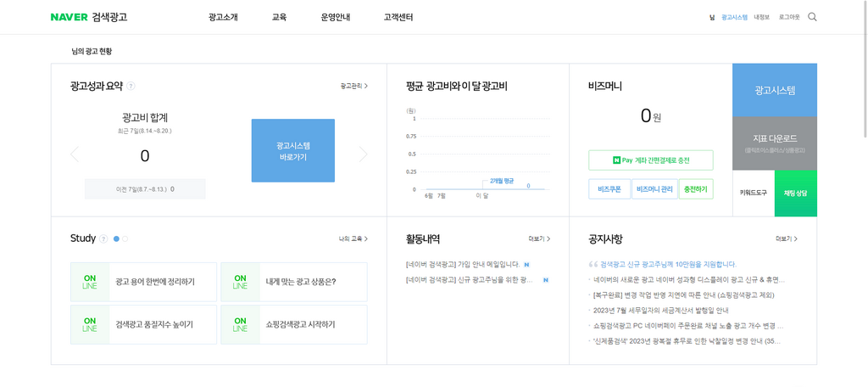
Task: Expand 활동내역 via 더보기
Action: 539,239
